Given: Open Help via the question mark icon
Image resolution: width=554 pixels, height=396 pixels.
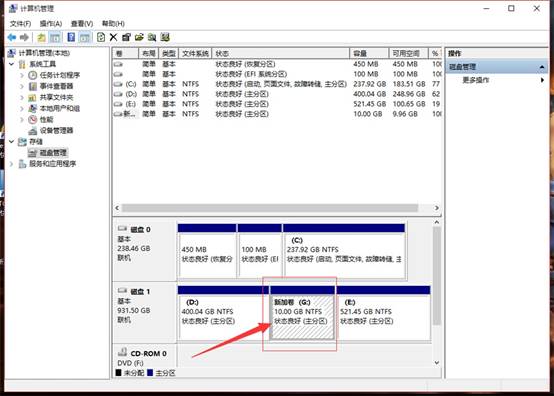Looking at the screenshot, I should click(x=71, y=37).
